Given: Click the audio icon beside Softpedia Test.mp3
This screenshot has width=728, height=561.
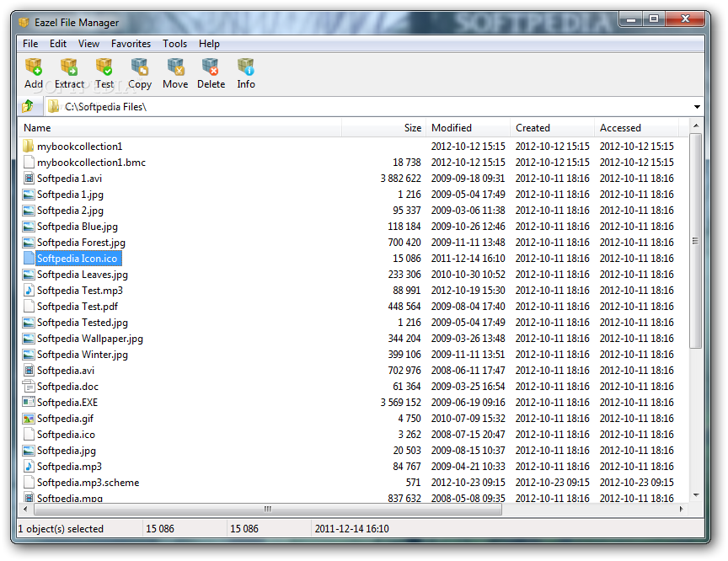Looking at the screenshot, I should point(29,291).
